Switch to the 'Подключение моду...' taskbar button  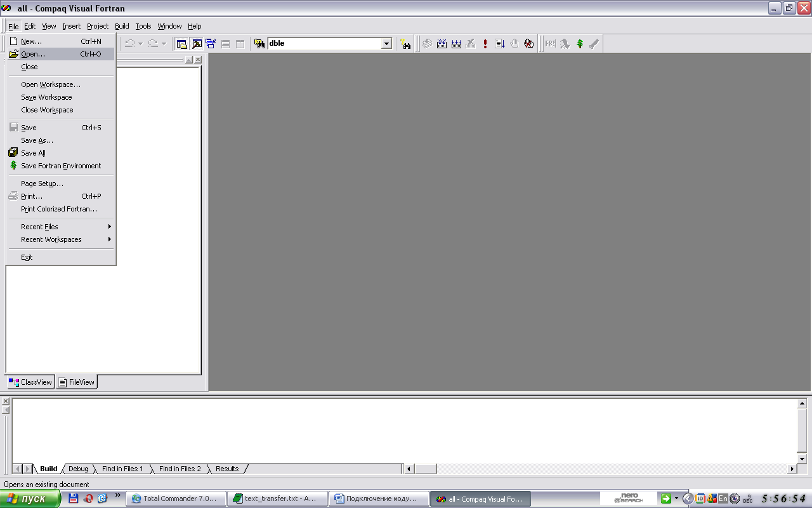point(379,498)
